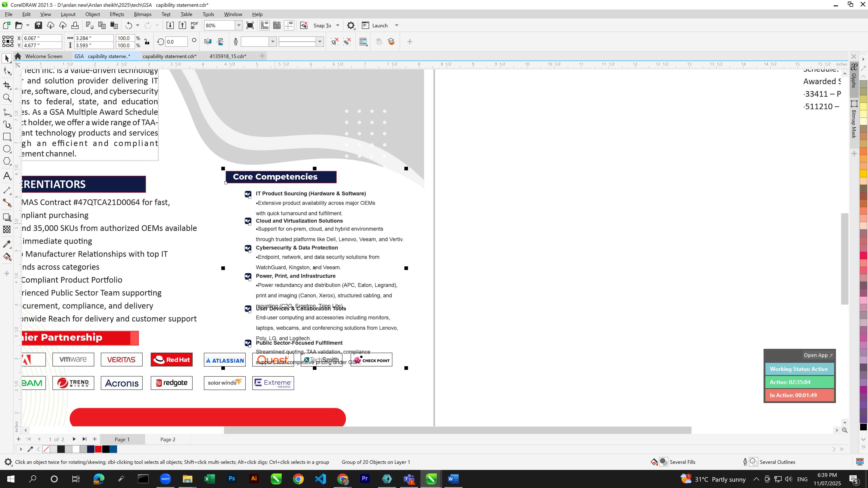Select the Connector tool
This screenshot has width=868, height=488.
point(7,203)
